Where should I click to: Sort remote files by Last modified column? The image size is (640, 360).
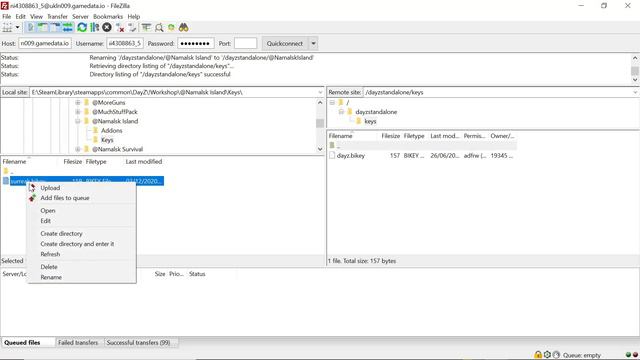tap(444, 136)
